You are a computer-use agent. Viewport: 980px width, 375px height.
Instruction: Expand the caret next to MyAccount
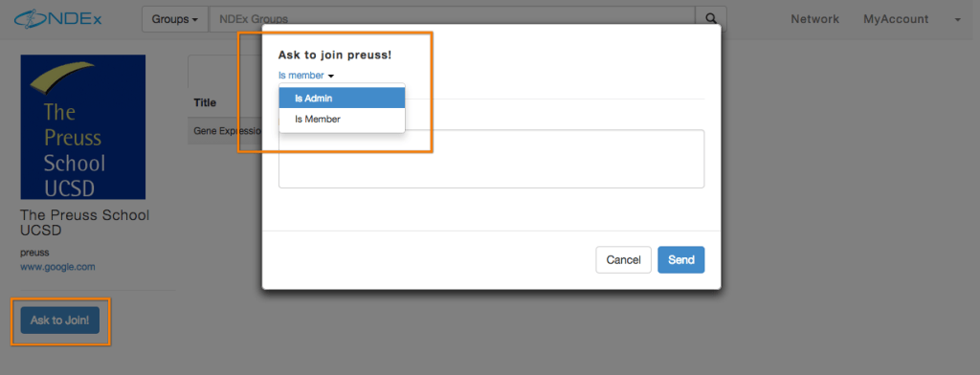pos(957,20)
